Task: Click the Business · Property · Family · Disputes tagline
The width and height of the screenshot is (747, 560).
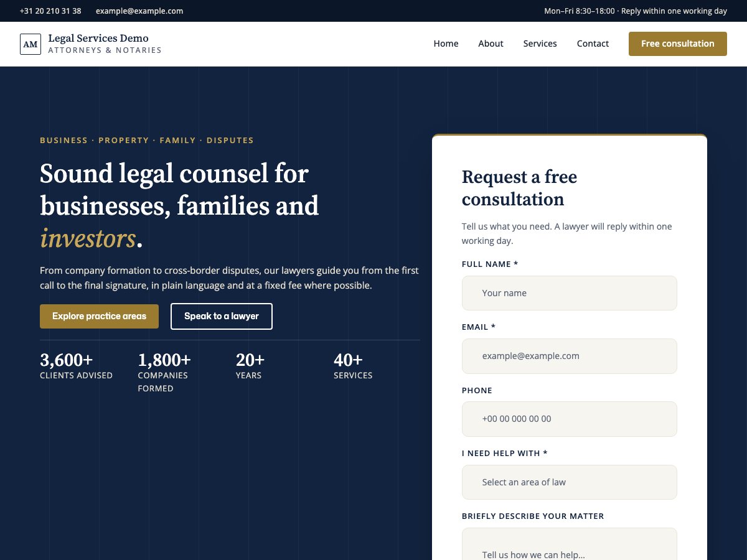Action: point(147,141)
